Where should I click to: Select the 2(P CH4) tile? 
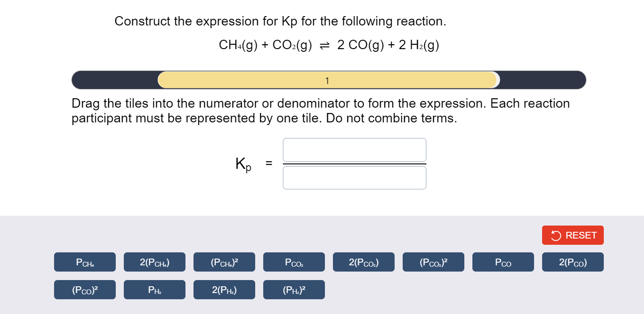154,262
